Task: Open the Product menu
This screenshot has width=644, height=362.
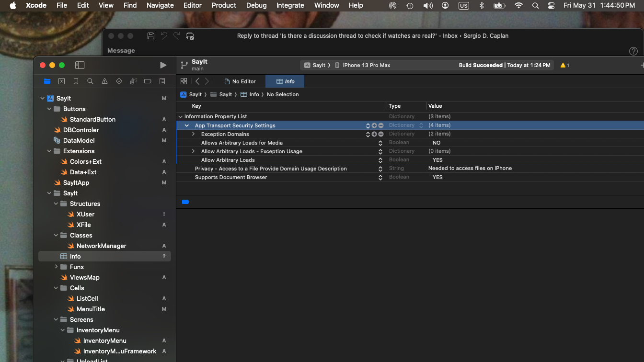Action: (224, 5)
